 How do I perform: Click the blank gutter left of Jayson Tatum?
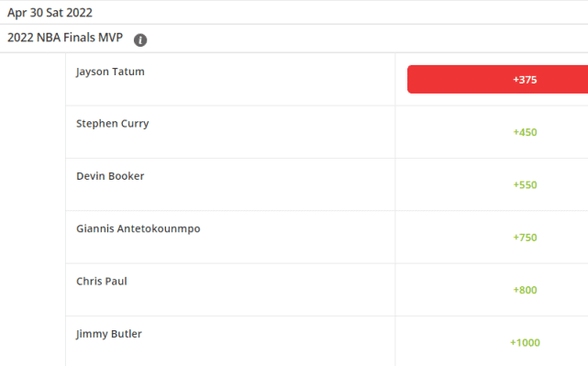click(33, 80)
